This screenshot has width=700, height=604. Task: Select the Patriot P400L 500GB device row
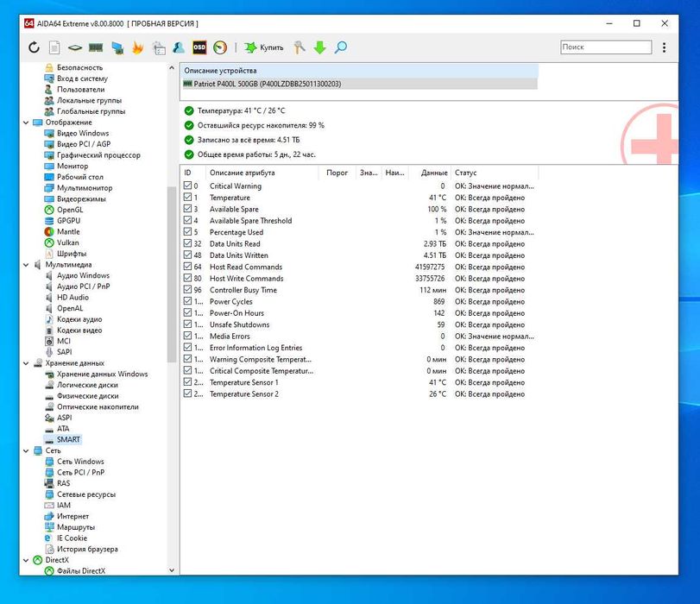coord(359,84)
